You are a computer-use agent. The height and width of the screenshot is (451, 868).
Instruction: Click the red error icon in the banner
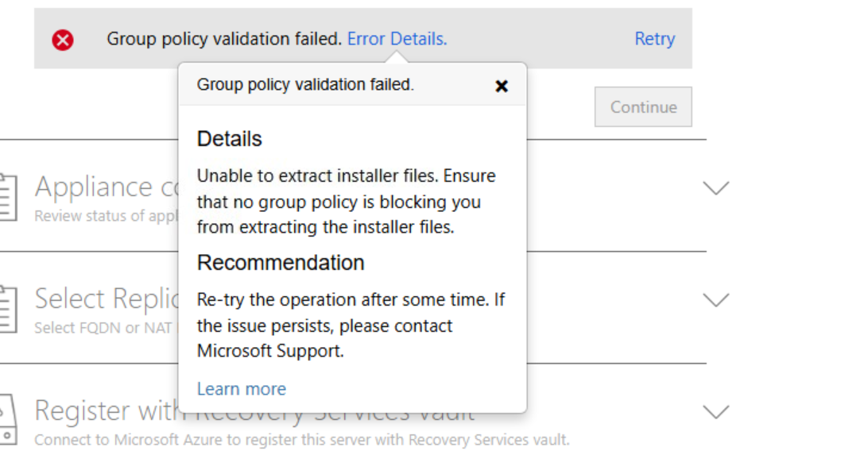pyautogui.click(x=63, y=39)
